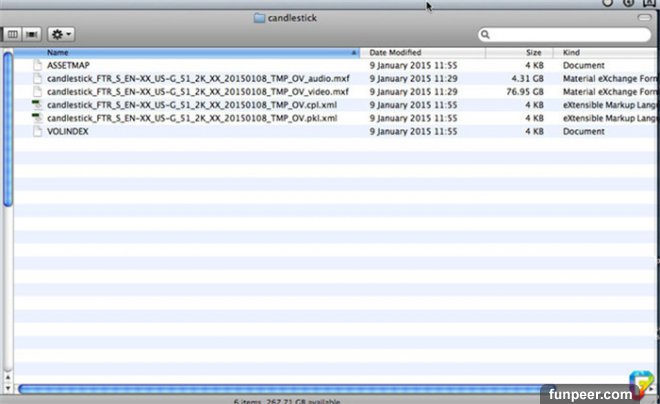Image resolution: width=660 pixels, height=404 pixels.
Task: Click the candlestick folder icon in title bar
Action: click(x=260, y=17)
